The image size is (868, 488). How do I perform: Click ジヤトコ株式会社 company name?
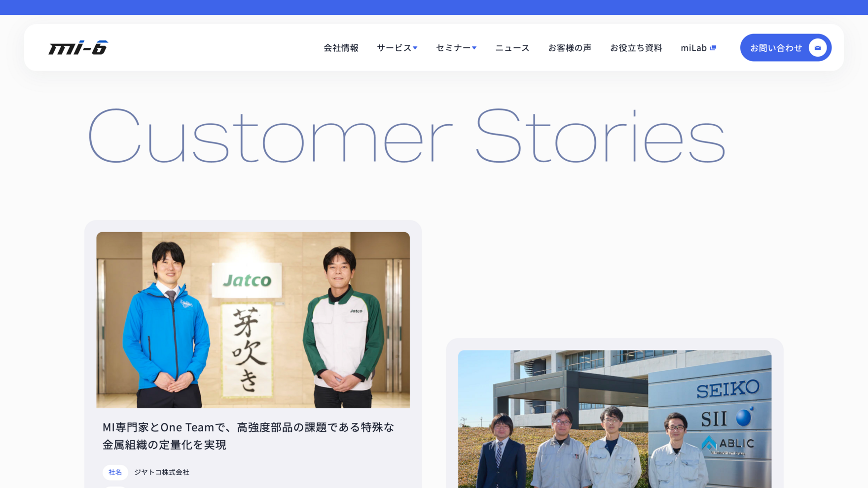coord(162,472)
